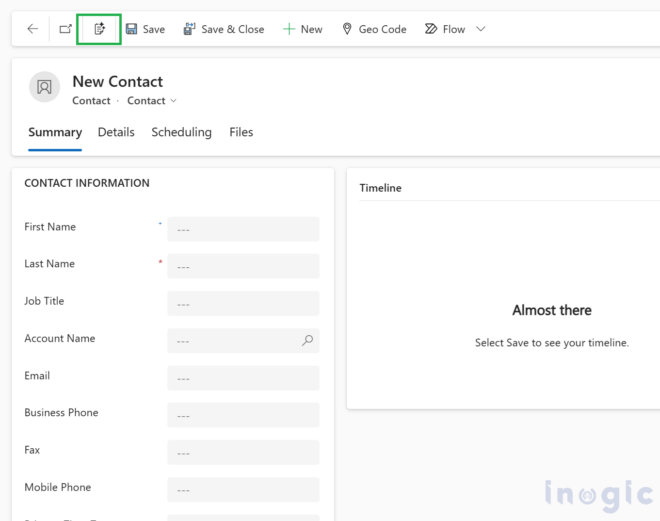Viewport: 660px width, 521px height.
Task: Click the Save disk icon
Action: 132,29
